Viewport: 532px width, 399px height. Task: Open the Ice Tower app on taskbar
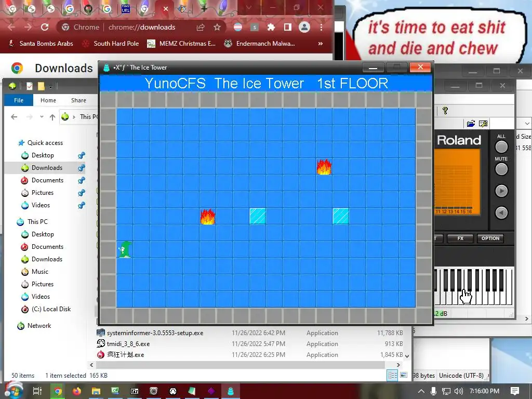[230, 391]
